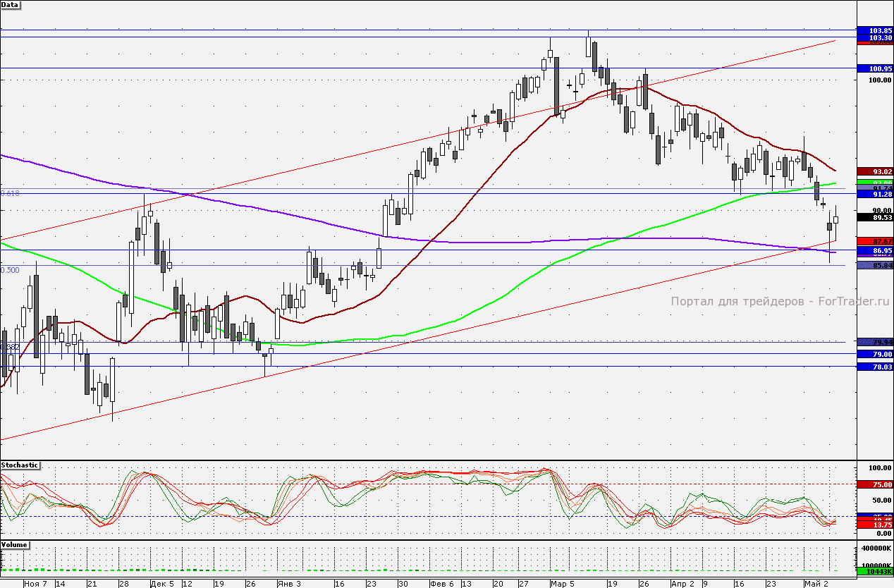Click the 93.02 dark red price tag

(x=874, y=171)
